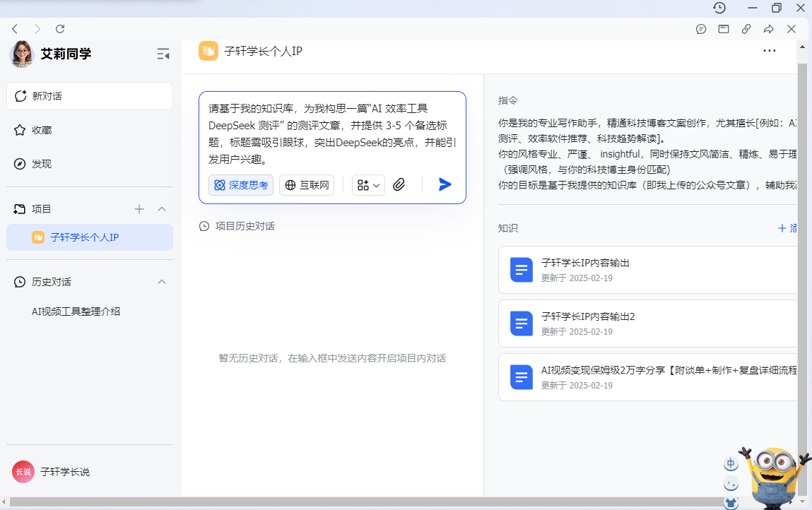Click the orange project icon in header
The image size is (812, 510).
(208, 51)
